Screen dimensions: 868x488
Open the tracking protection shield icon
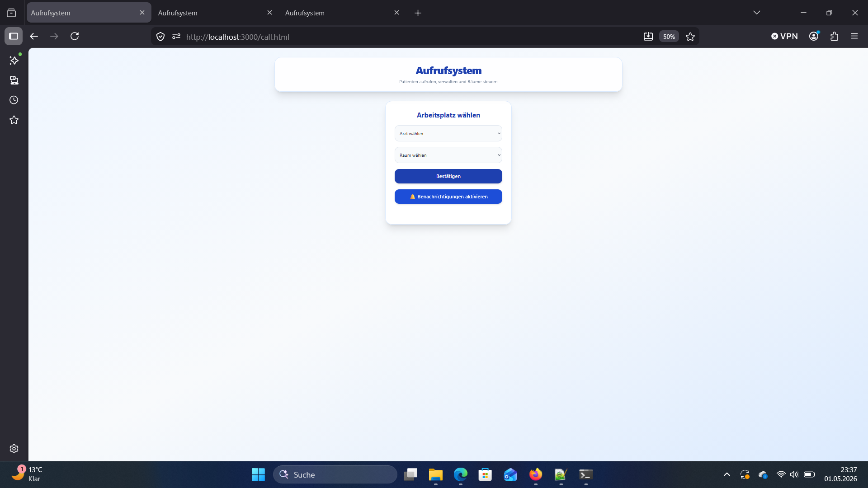pos(160,37)
